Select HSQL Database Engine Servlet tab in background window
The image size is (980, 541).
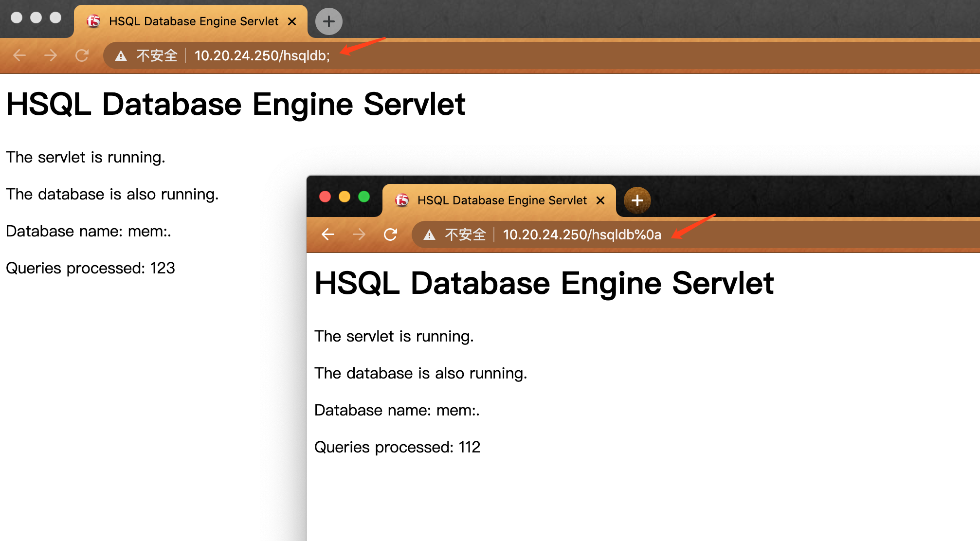click(x=193, y=21)
